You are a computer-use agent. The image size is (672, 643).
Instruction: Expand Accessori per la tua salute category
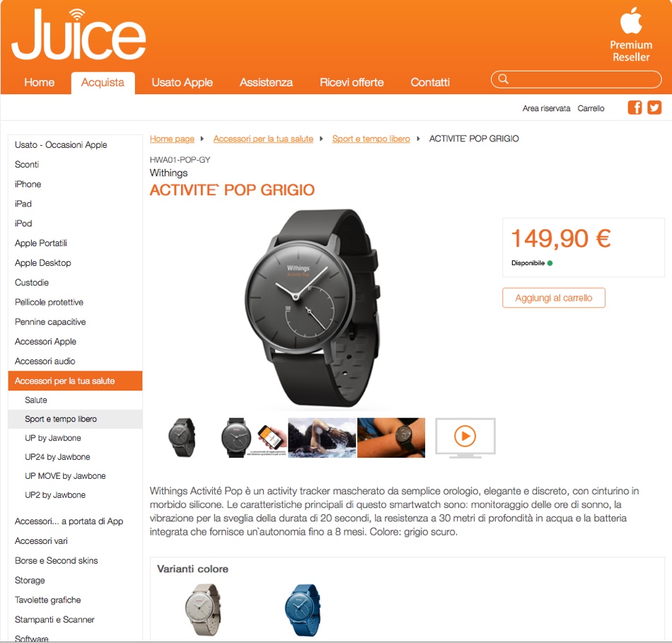coord(75,381)
